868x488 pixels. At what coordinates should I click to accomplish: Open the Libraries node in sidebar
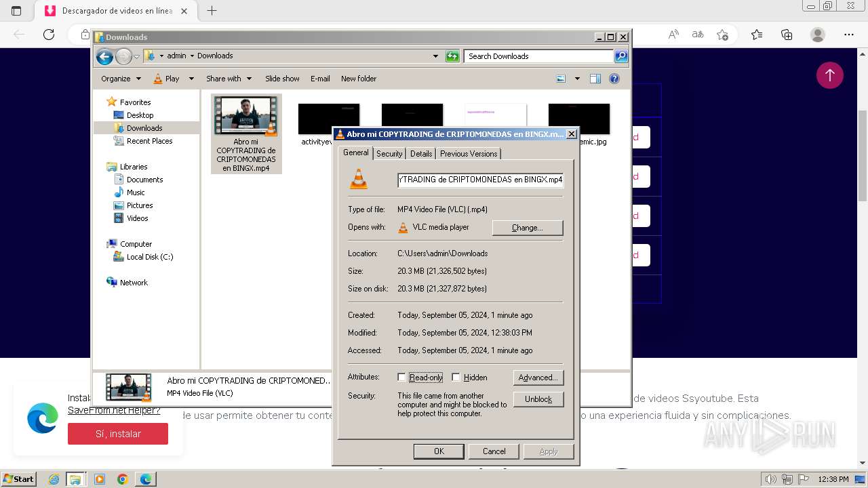pos(133,167)
